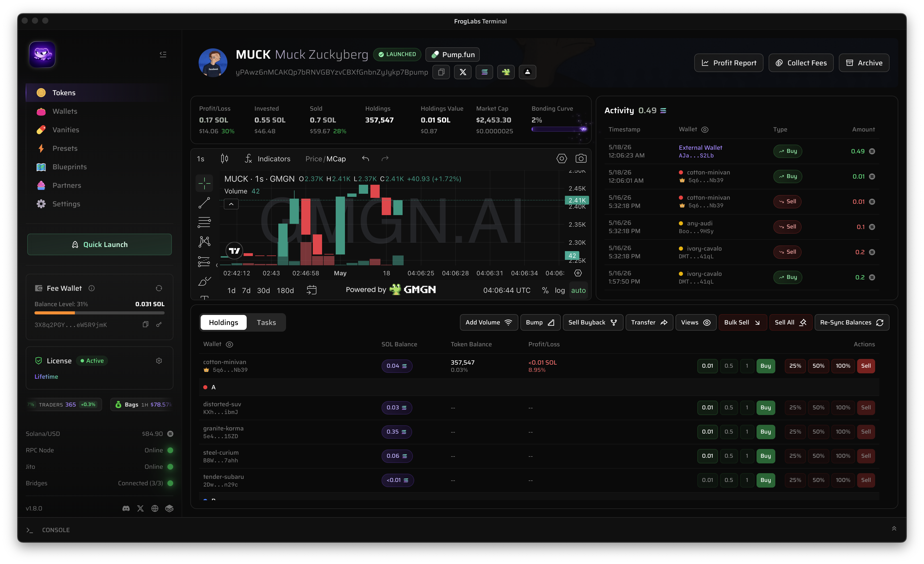Open the chart time axis settings icon
The image size is (924, 564).
[578, 273]
